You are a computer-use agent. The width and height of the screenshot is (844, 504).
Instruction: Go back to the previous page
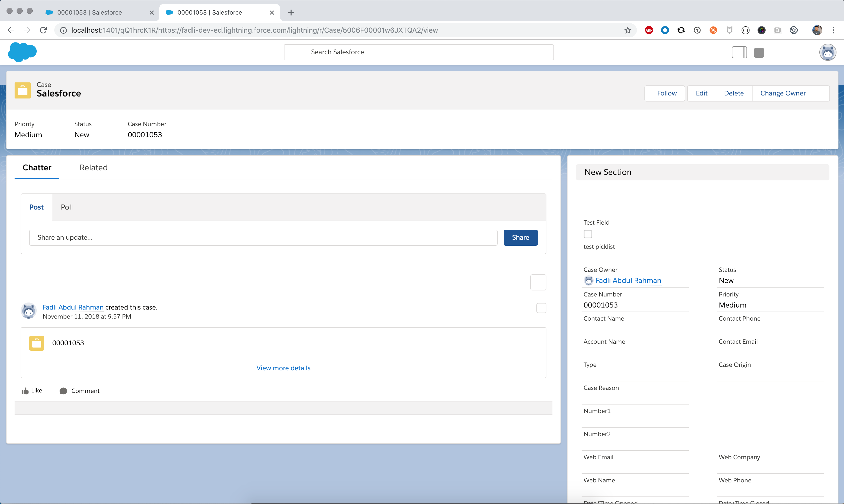11,30
